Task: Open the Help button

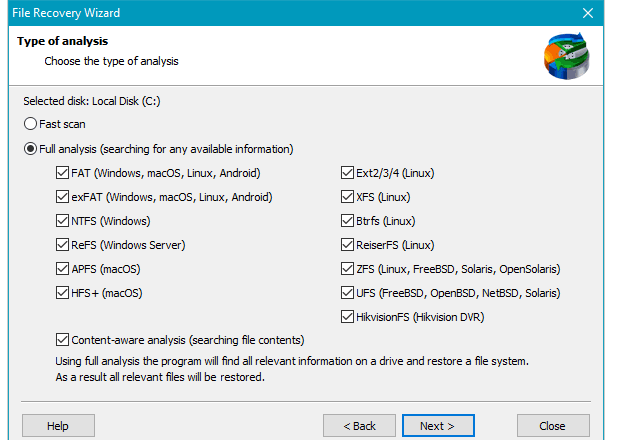Action: tap(58, 426)
